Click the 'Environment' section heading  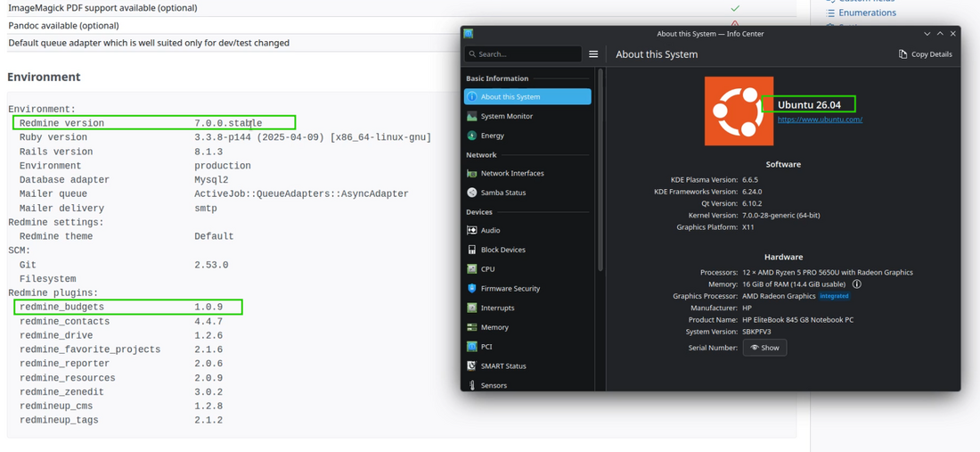click(x=44, y=77)
